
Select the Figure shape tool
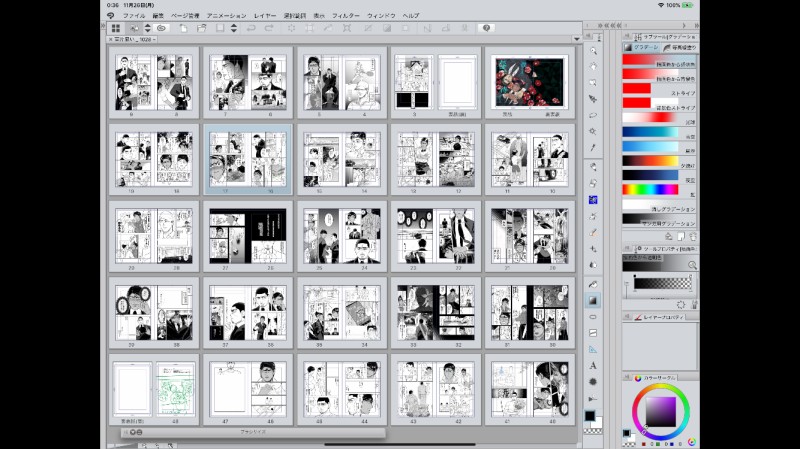pos(593,317)
